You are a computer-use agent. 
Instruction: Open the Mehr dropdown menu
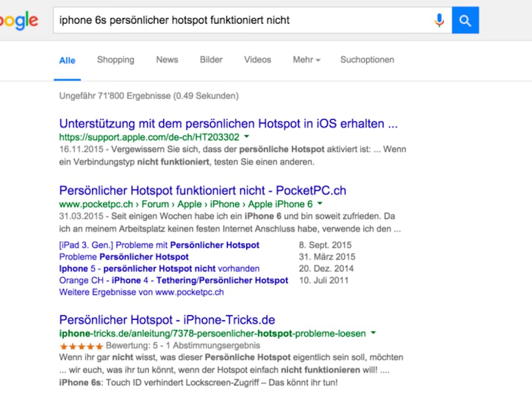point(306,60)
